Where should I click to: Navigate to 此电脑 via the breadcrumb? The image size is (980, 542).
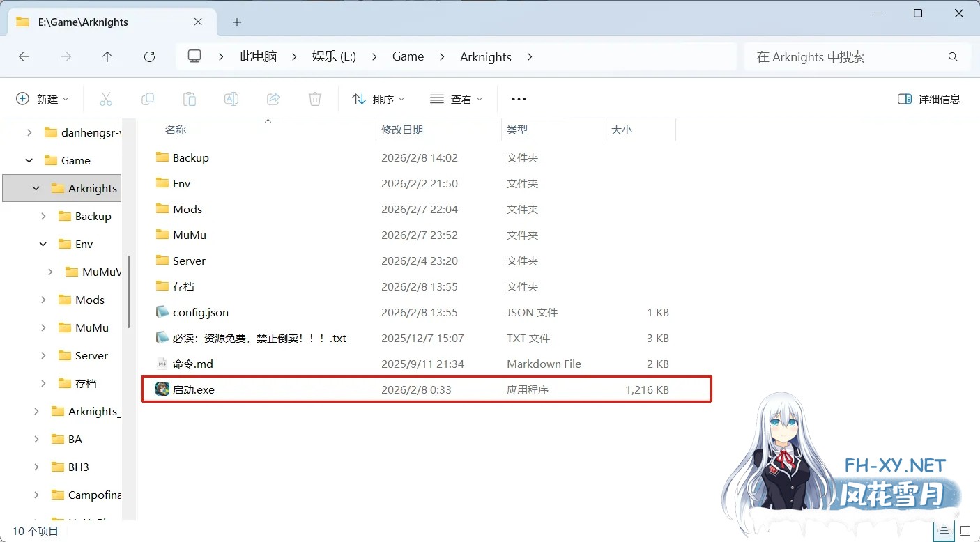[x=258, y=56]
